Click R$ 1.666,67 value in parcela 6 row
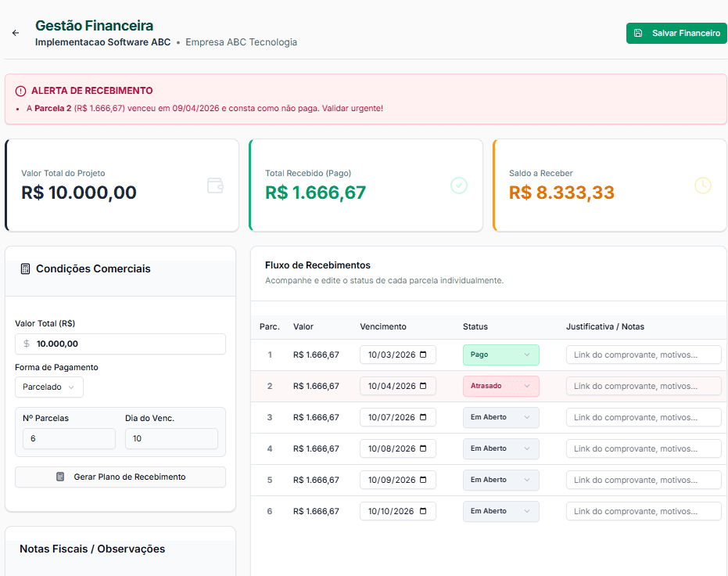This screenshot has height=576, width=728. pos(316,511)
